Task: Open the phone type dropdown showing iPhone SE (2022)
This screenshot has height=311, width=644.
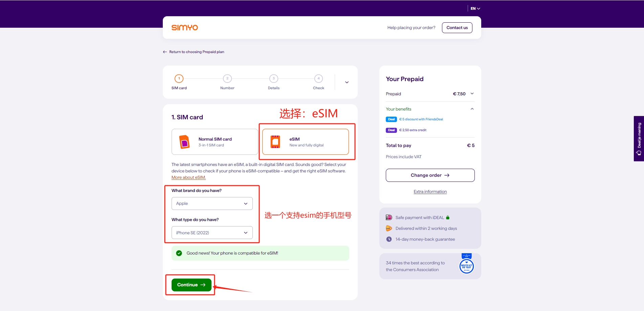Action: tap(212, 233)
